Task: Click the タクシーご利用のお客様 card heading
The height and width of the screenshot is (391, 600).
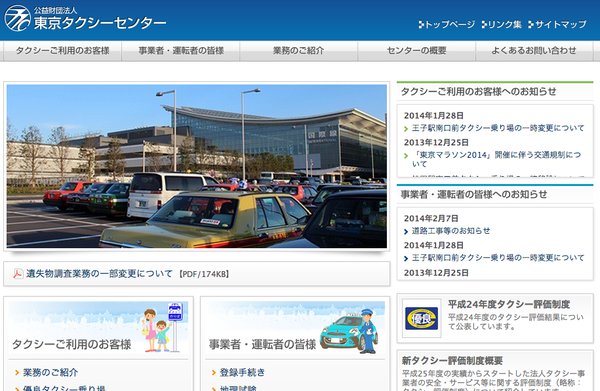Action: [x=72, y=344]
